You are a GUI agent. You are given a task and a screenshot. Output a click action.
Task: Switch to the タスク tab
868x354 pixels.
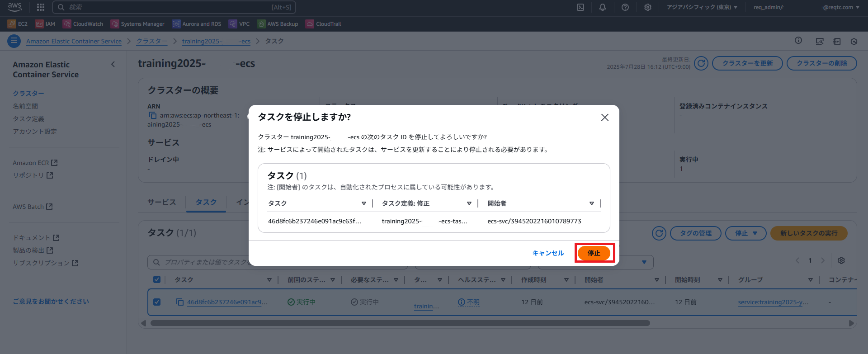206,202
